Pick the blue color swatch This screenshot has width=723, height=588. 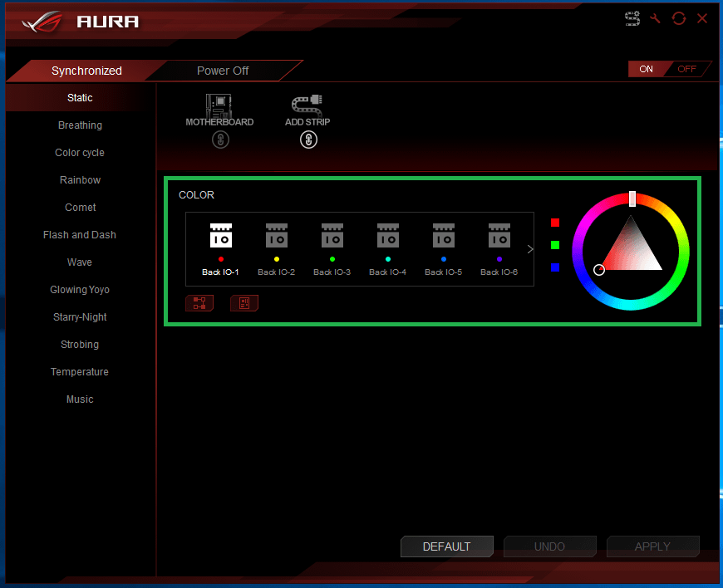[x=555, y=267]
